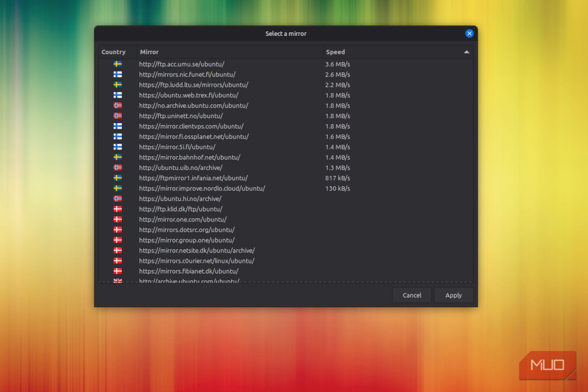588x392 pixels.
Task: Click the Swedish flag beside ftp.ludd.ltu.se
Action: pos(117,85)
